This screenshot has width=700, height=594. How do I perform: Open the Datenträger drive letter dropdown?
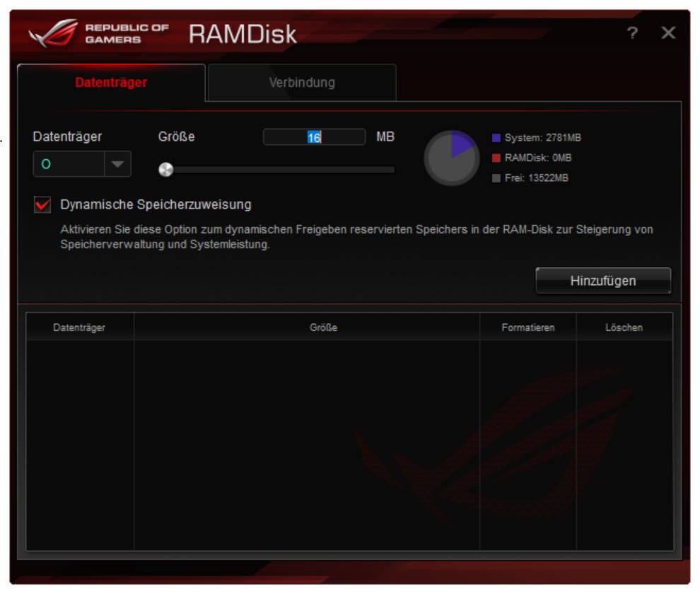[x=82, y=164]
